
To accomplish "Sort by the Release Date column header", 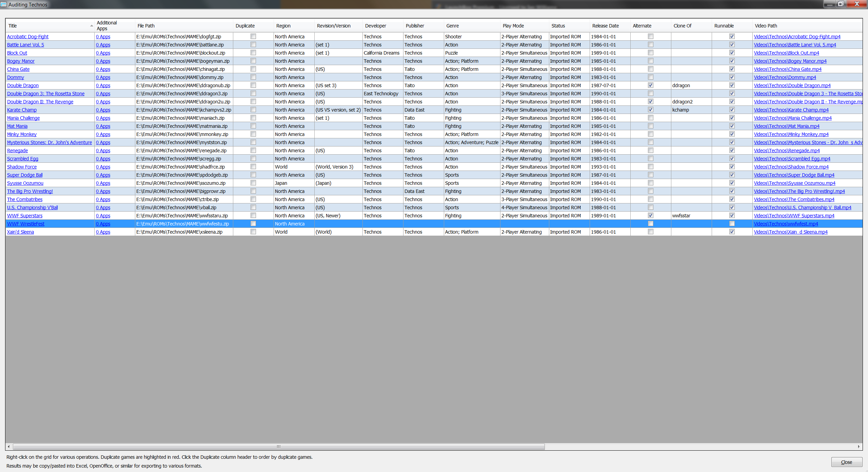I will point(610,26).
